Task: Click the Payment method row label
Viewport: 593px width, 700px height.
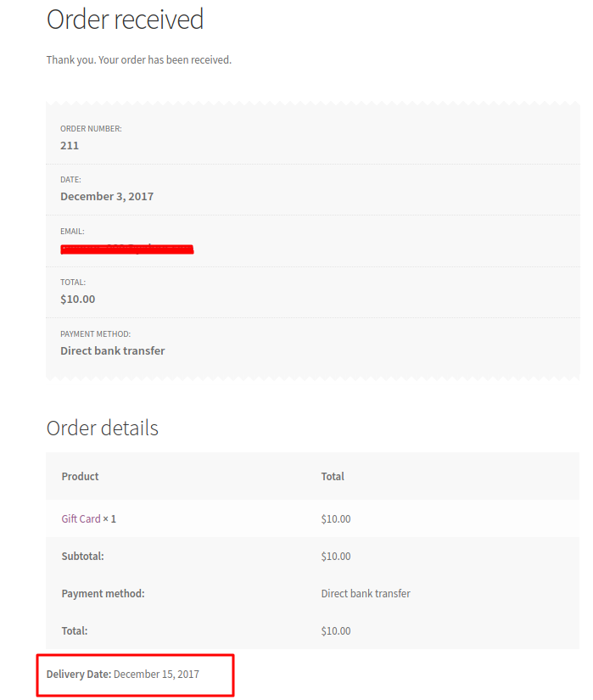Action: click(103, 593)
